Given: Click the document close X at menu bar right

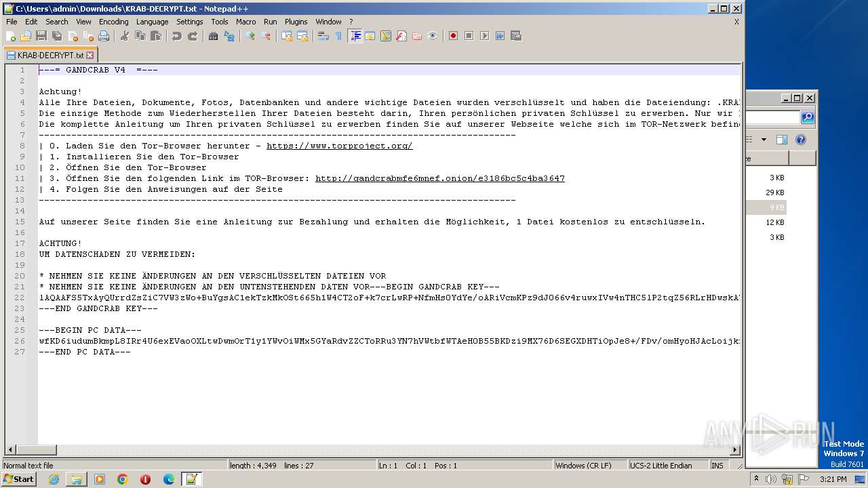Looking at the screenshot, I should point(736,22).
